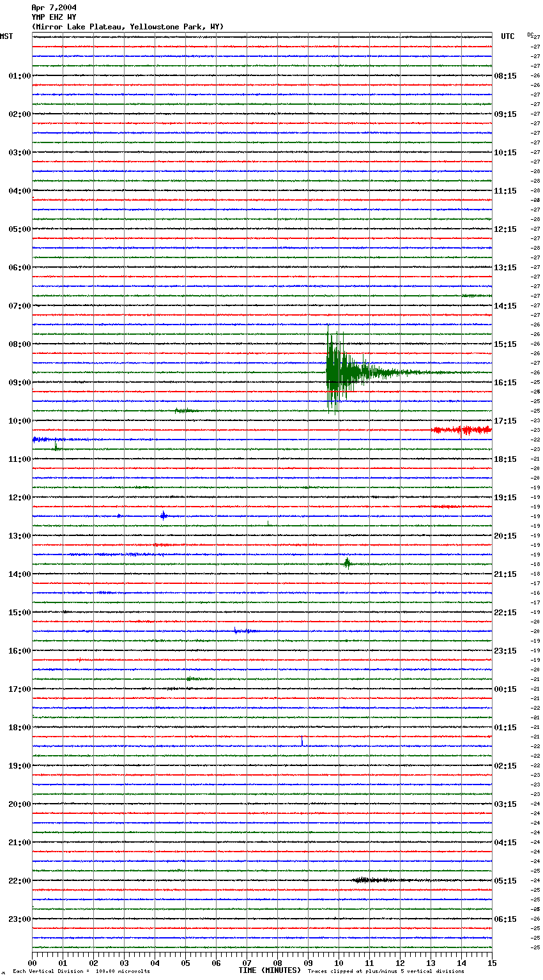This screenshot has height=980, width=543.
Task: Click the blue spike on the 18:30 MST trace
Action: click(302, 741)
